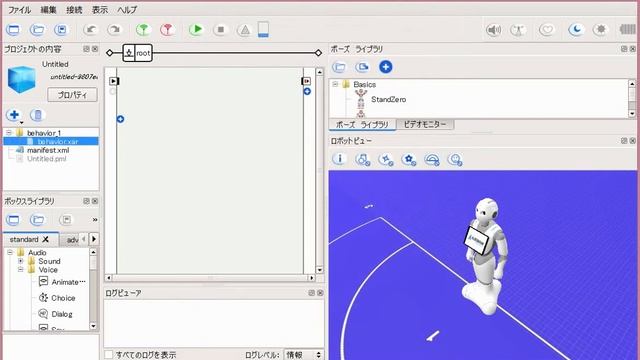
Task: Click the root box in the flow breadcrumb
Action: point(138,53)
